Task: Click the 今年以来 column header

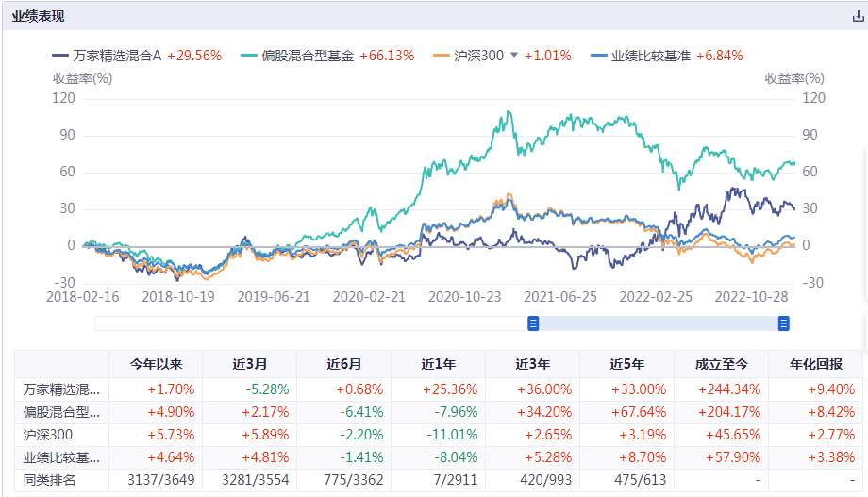Action: [x=155, y=364]
